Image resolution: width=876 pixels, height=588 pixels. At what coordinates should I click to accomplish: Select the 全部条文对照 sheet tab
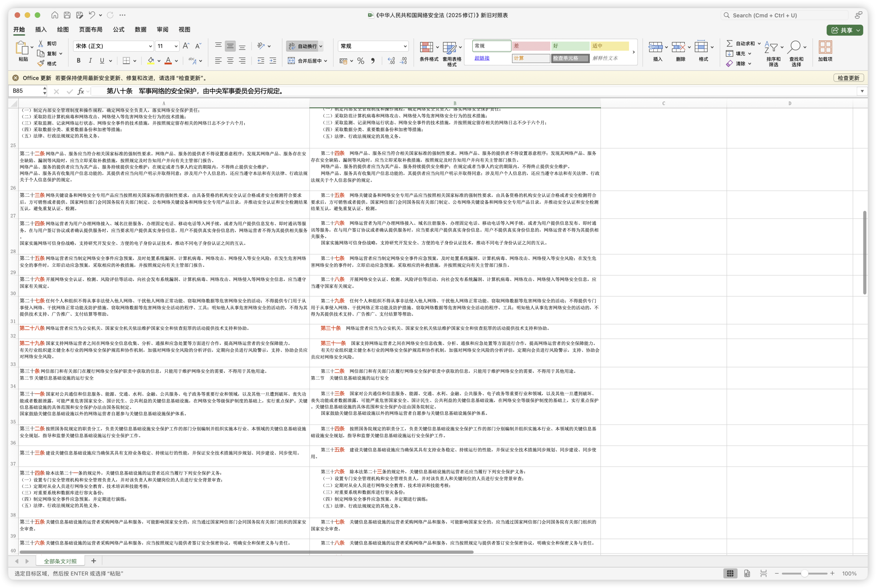(60, 561)
